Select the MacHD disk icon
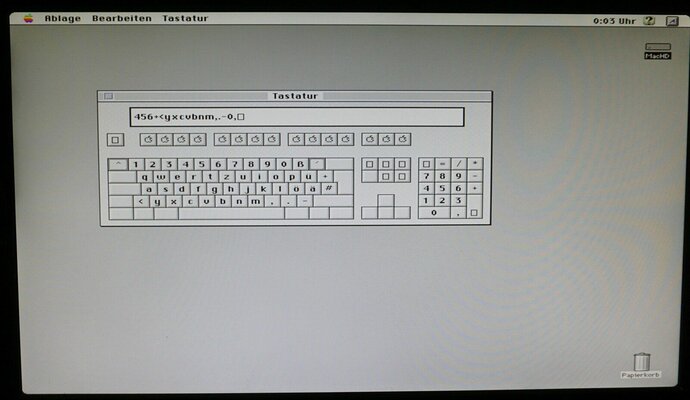 pyautogui.click(x=656, y=50)
